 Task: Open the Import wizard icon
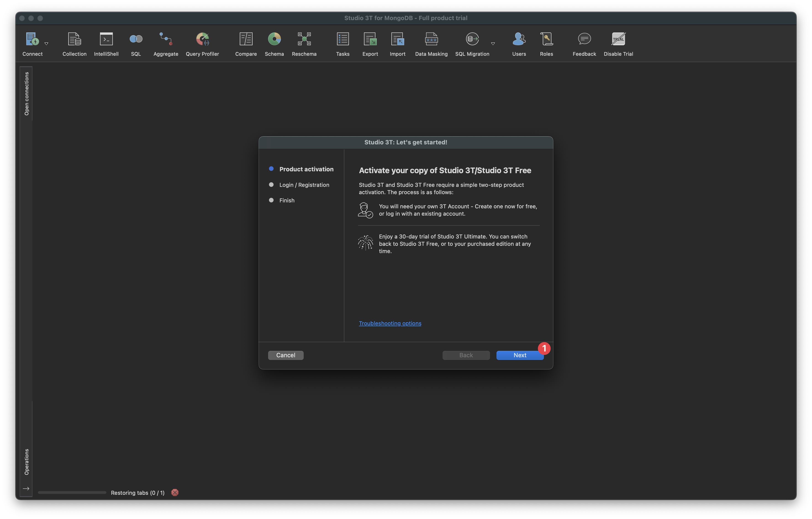coord(398,39)
